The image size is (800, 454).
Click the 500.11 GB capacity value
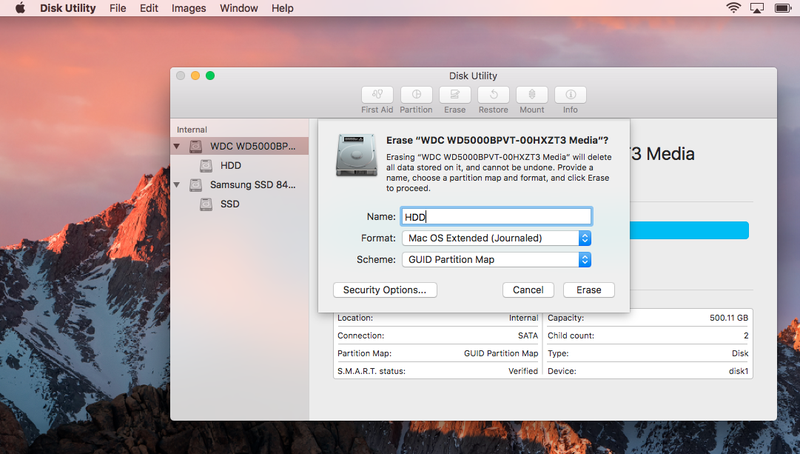point(729,318)
